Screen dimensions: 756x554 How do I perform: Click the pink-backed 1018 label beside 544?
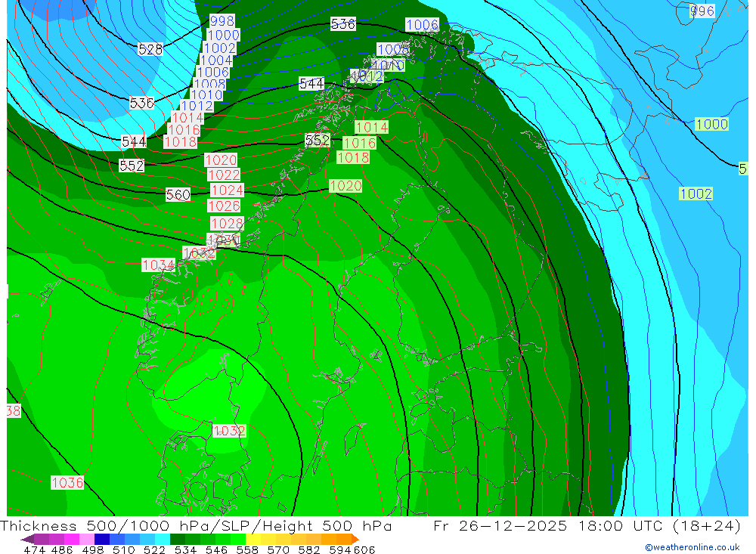tap(181, 142)
